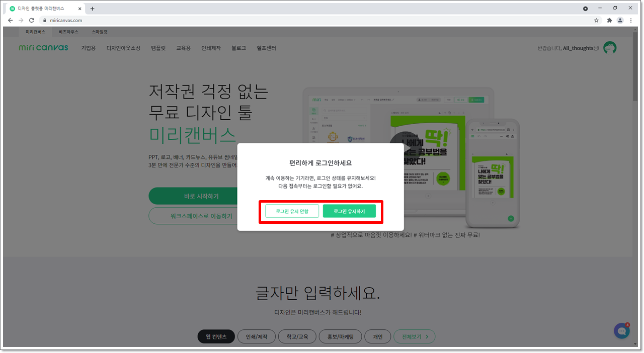The image size is (644, 353).
Task: Open the extensions puzzle icon
Action: click(x=609, y=20)
